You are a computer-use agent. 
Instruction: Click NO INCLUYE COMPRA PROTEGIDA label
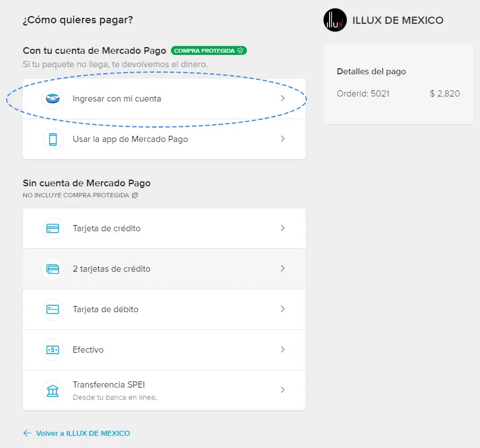76,195
